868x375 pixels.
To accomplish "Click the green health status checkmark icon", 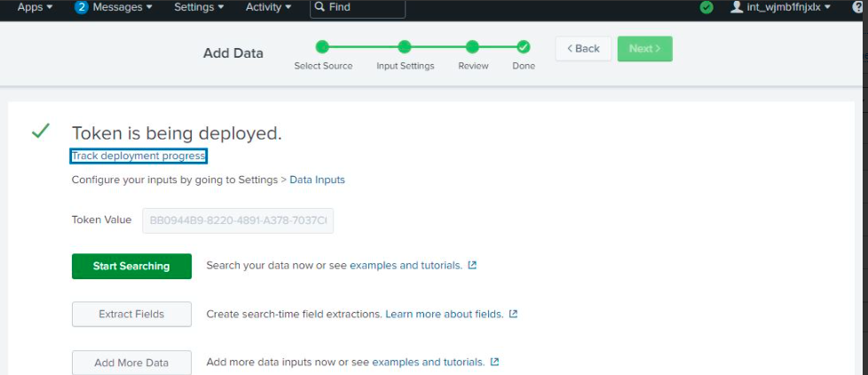I will (x=706, y=7).
